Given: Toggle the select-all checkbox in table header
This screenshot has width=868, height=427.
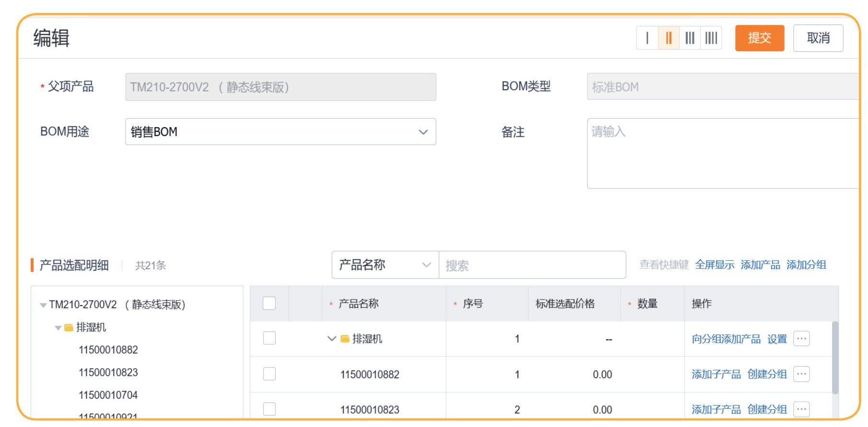Looking at the screenshot, I should pos(269,303).
